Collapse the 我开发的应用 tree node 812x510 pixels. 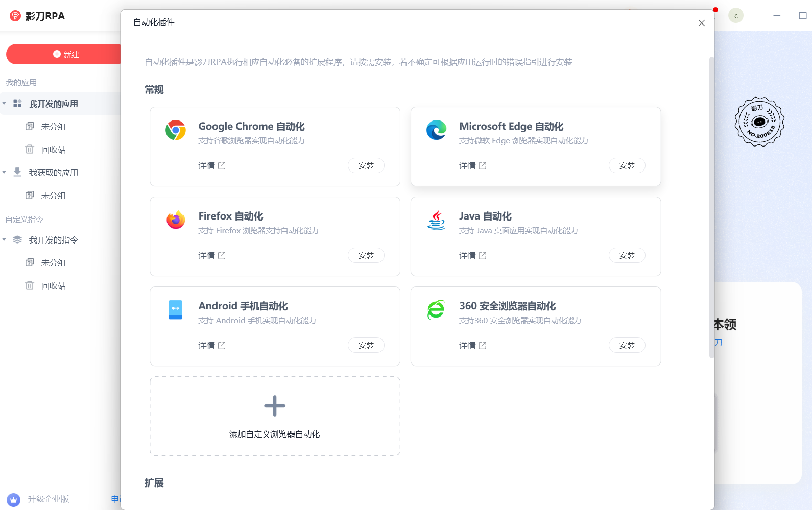tap(4, 103)
